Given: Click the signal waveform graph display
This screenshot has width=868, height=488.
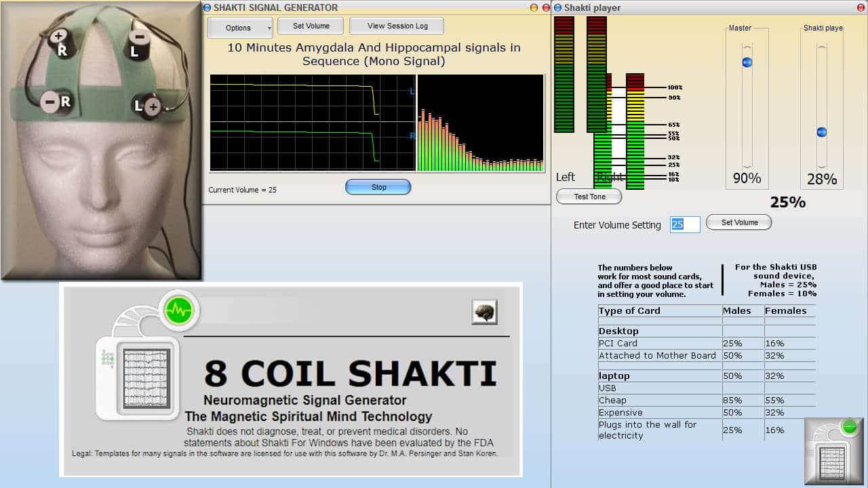Looking at the screenshot, I should 312,123.
